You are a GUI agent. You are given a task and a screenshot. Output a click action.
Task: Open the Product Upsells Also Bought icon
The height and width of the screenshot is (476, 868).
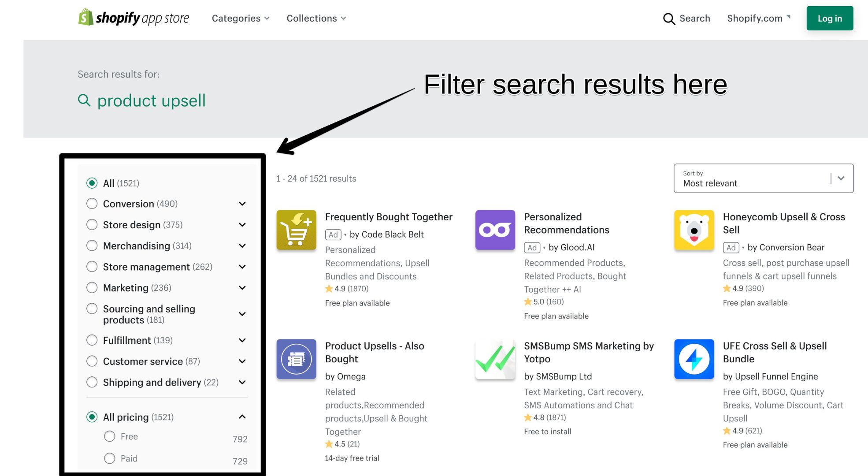coord(296,359)
